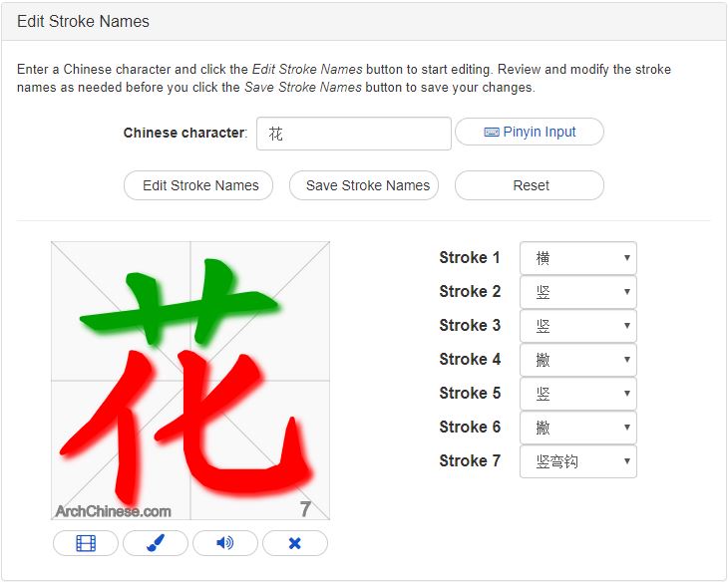Click the blue X clear icon
Screen dimensions: 728x582
coord(294,543)
